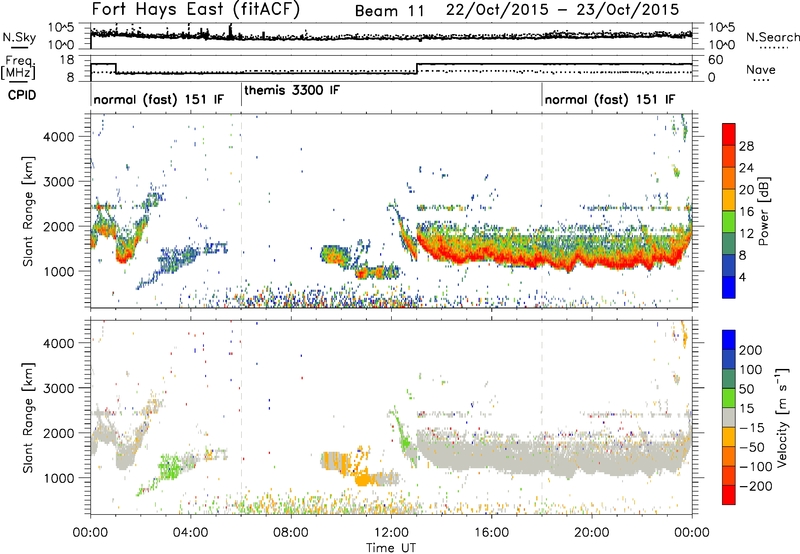Click the 'Power [dB]' colorbar title

(x=763, y=211)
